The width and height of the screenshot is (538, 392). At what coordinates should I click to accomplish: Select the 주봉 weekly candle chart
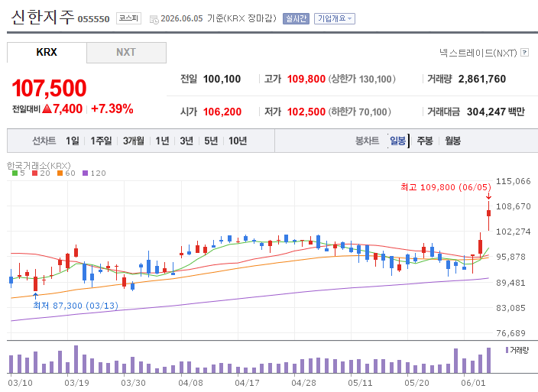[425, 141]
